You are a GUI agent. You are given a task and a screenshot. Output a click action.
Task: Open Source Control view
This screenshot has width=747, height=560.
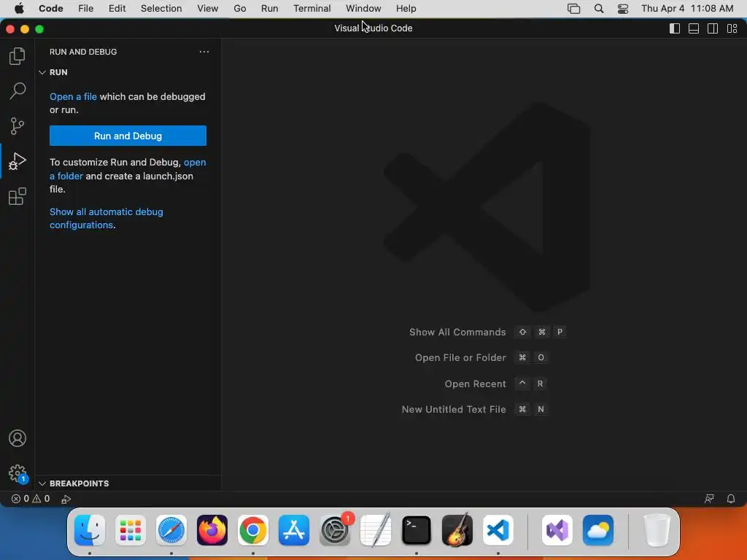click(x=18, y=126)
